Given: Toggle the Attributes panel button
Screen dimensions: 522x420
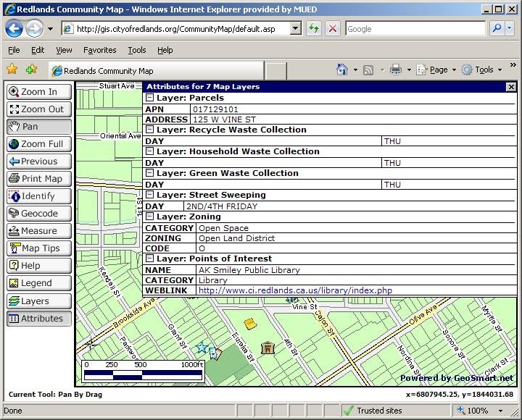Looking at the screenshot, I should point(39,318).
